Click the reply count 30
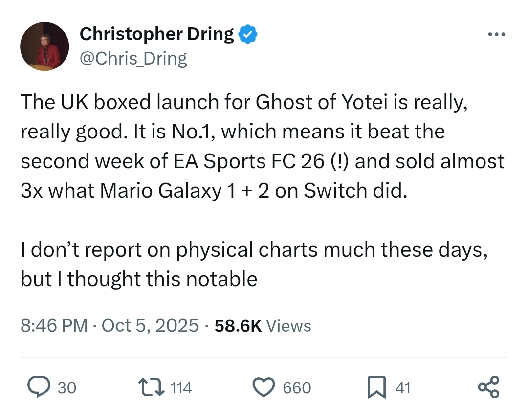 (67, 388)
